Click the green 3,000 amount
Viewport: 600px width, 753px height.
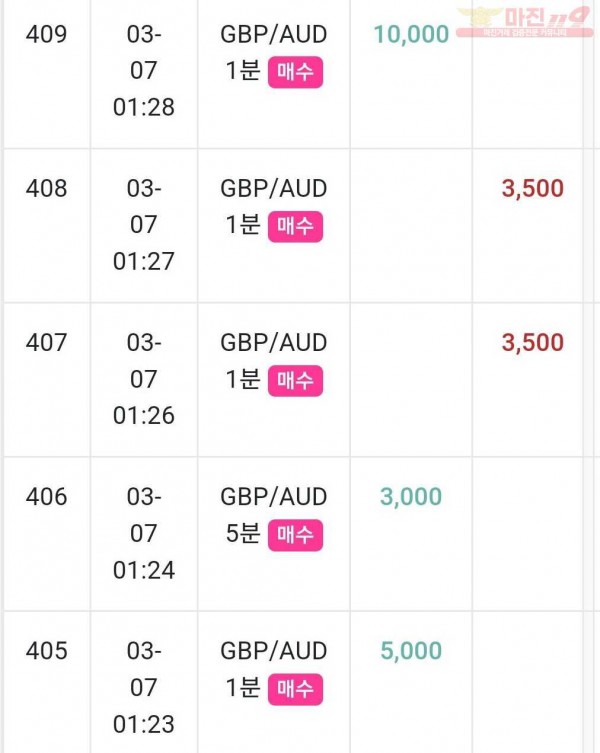tap(411, 497)
